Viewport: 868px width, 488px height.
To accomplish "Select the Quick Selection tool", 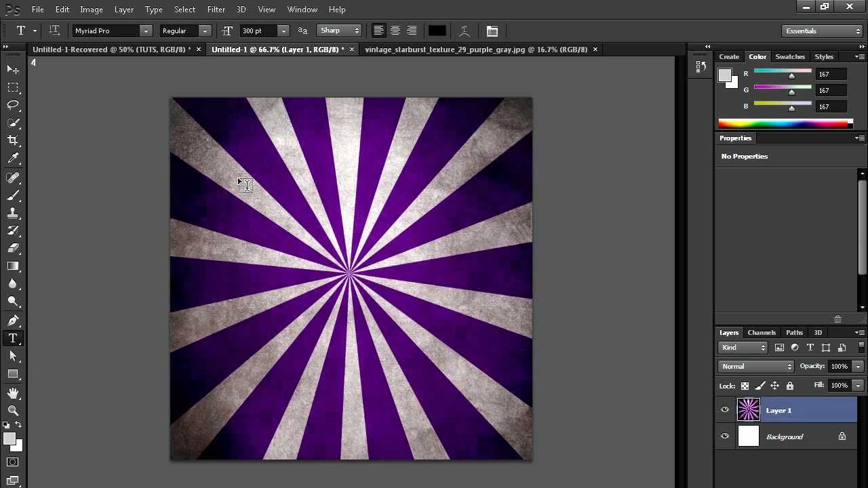I will point(13,123).
